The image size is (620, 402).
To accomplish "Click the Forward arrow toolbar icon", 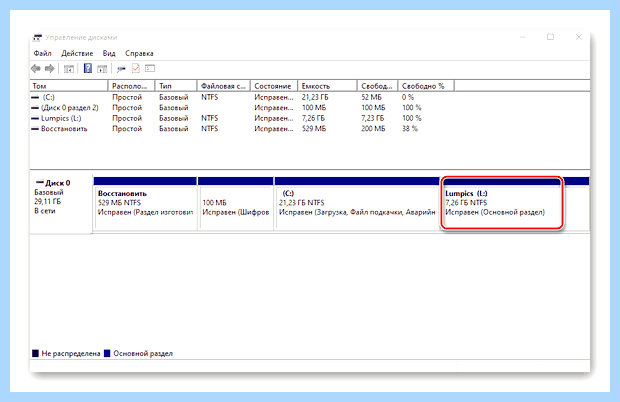I will click(50, 69).
